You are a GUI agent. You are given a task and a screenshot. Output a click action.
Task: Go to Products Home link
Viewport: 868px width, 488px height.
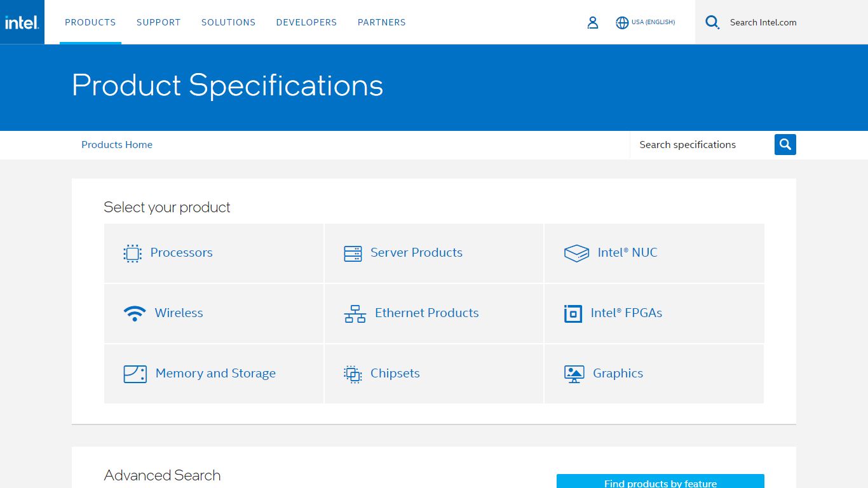click(117, 145)
